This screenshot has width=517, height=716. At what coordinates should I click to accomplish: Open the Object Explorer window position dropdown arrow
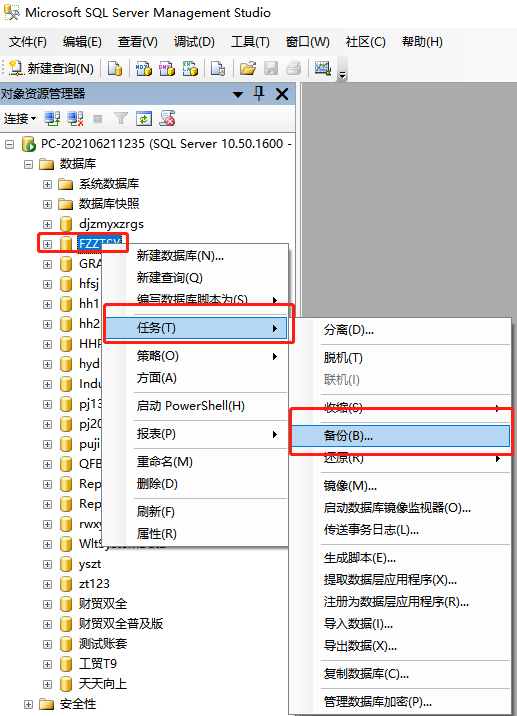(x=238, y=95)
